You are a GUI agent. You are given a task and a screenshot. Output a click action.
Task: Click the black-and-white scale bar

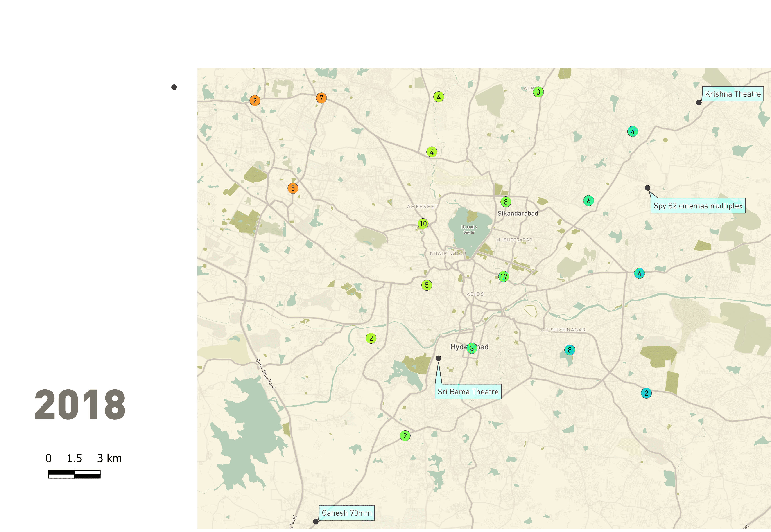click(74, 474)
